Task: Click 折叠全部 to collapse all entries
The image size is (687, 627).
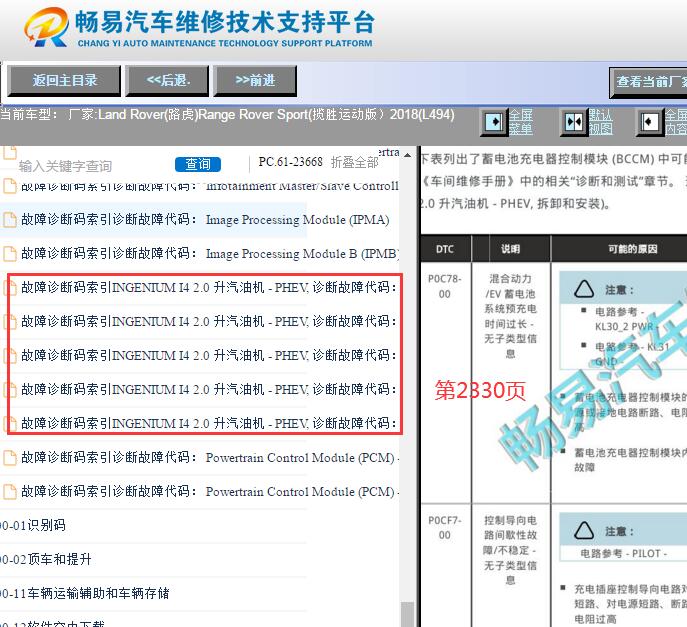Action: pyautogui.click(x=354, y=163)
